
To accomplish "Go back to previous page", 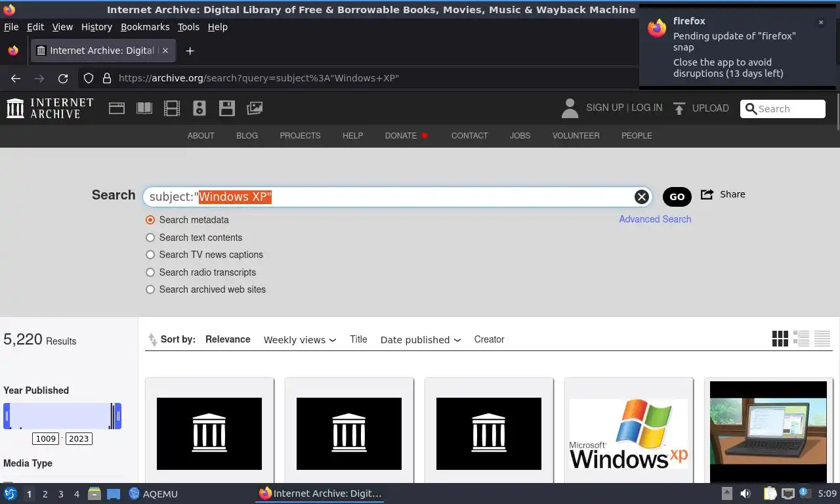I will [16, 78].
